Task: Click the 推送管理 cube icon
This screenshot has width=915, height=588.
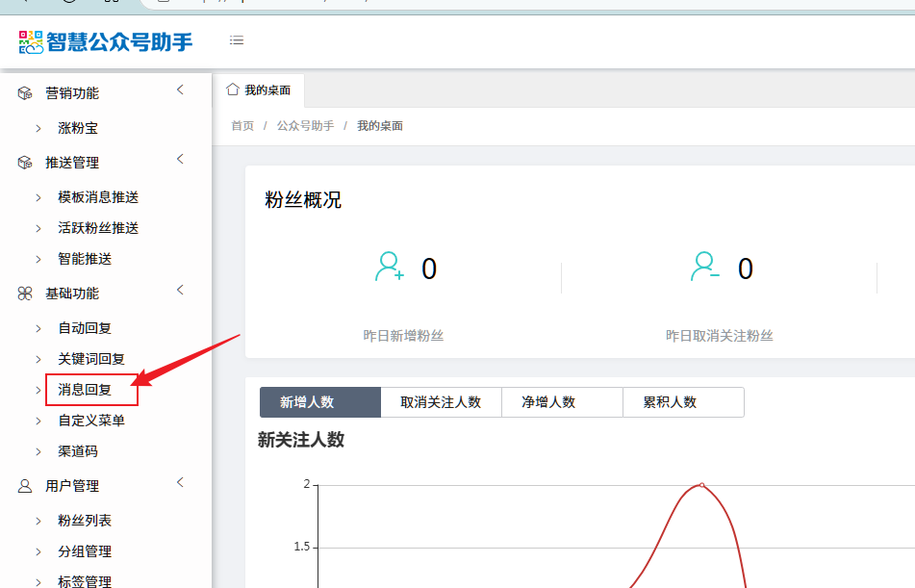Action: 25,163
